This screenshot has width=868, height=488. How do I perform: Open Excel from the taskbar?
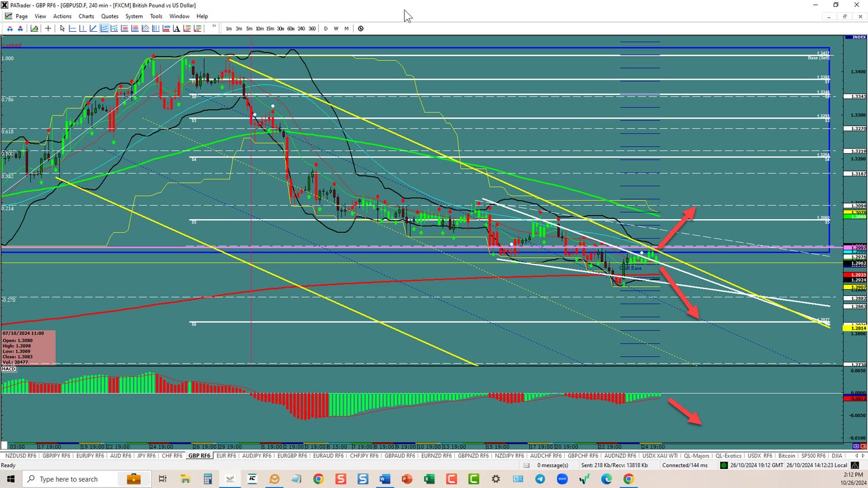click(x=429, y=479)
